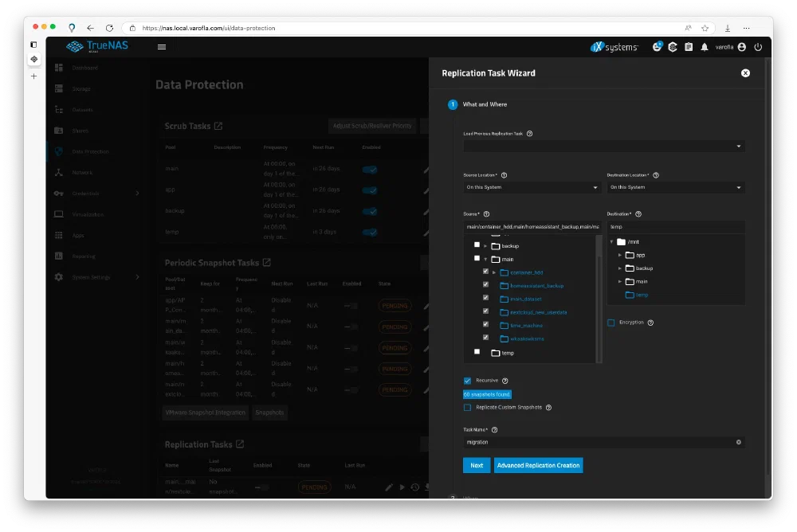The height and width of the screenshot is (532, 797).
Task: Click the Task Name input field
Action: coord(598,442)
